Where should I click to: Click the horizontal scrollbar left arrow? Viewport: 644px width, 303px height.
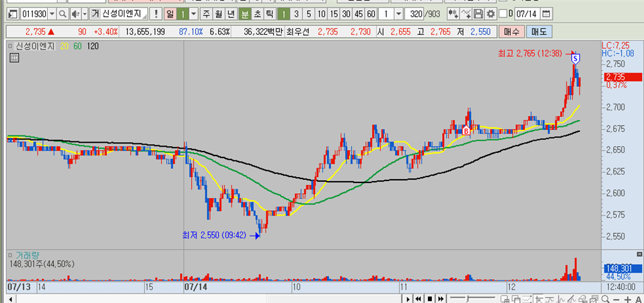pos(10,299)
